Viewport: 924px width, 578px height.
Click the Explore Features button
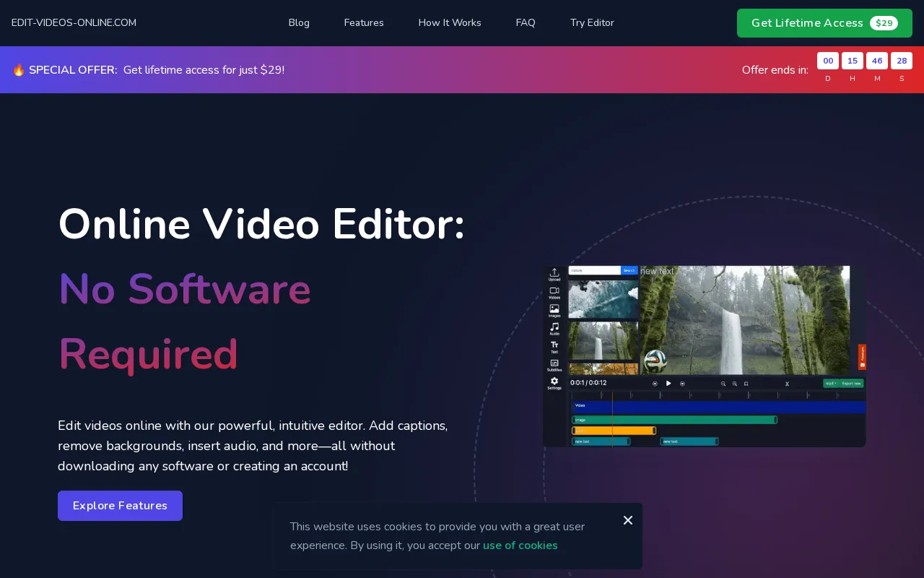120,506
